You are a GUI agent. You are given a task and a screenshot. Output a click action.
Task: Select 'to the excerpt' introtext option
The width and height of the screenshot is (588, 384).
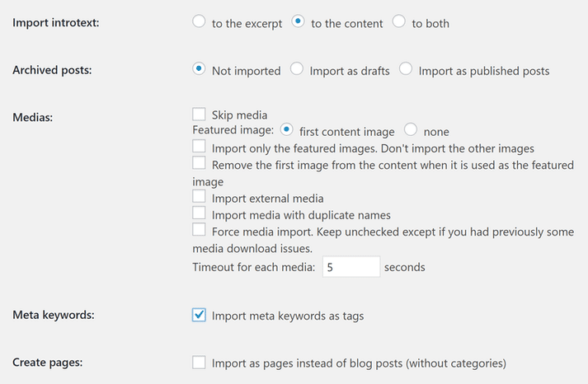pyautogui.click(x=199, y=22)
